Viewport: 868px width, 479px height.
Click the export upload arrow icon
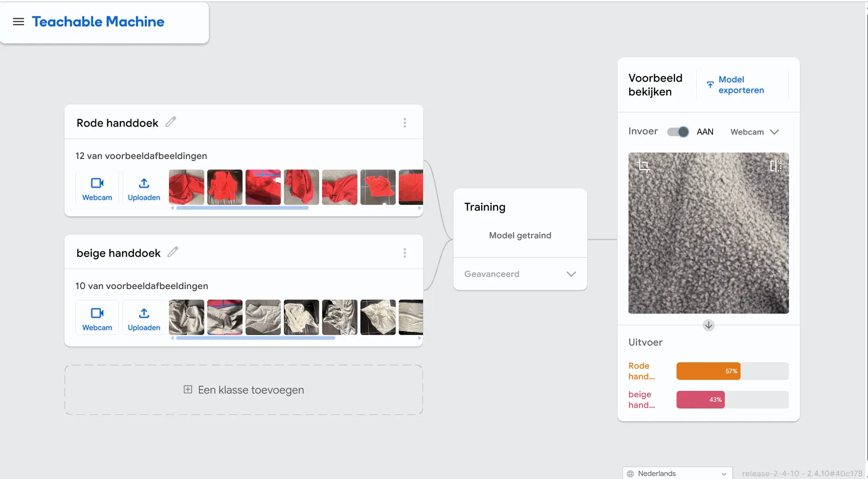(710, 85)
